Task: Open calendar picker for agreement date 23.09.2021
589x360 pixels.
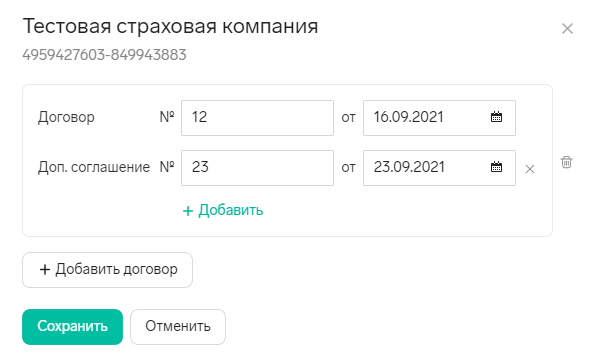Action: [496, 167]
